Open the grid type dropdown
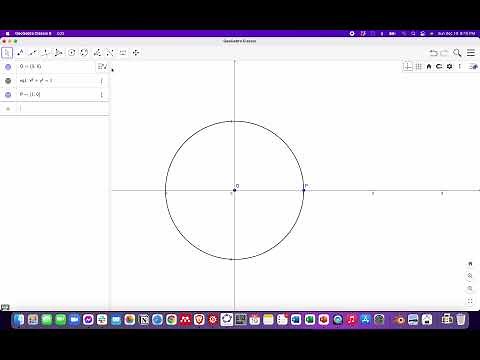This screenshot has width=480, height=360. click(x=419, y=67)
